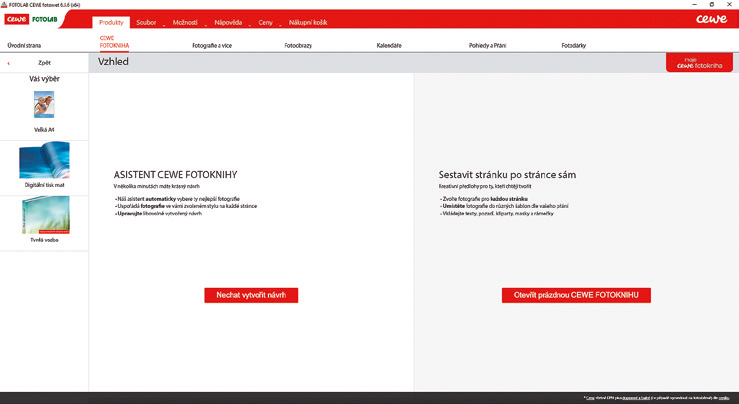This screenshot has height=404, width=739.
Task: Select Fotografie a více category
Action: coord(212,46)
